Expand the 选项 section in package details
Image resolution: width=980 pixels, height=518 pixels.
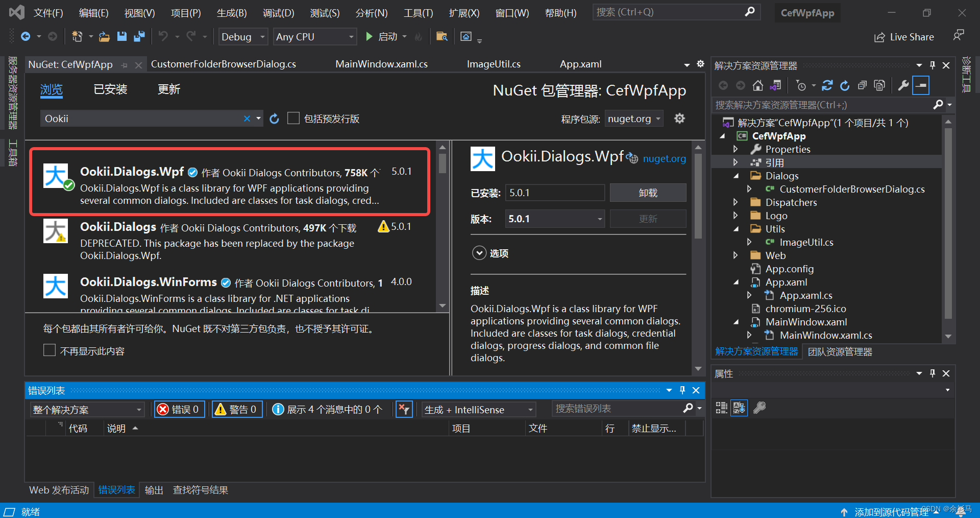coord(479,253)
